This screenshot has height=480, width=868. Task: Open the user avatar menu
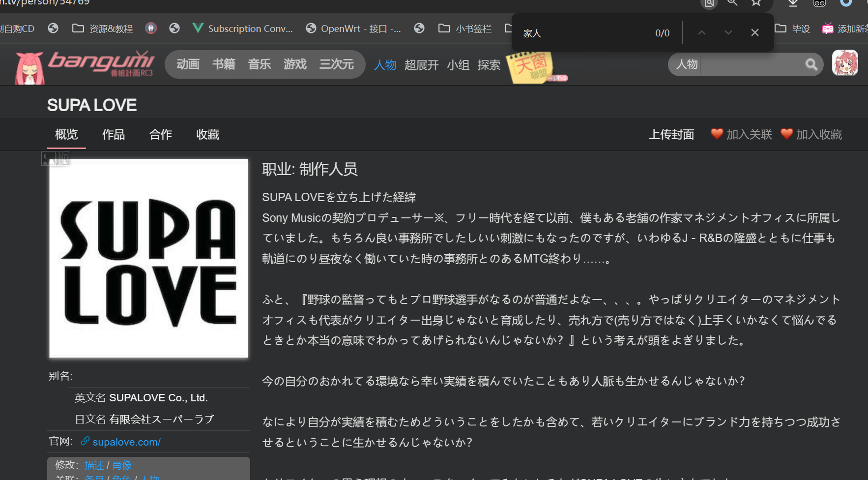coord(845,62)
